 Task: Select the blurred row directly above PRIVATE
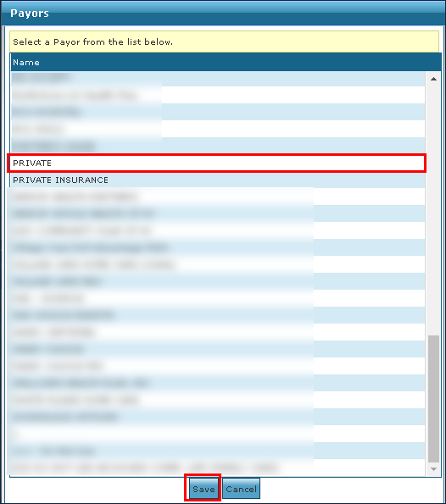click(217, 146)
